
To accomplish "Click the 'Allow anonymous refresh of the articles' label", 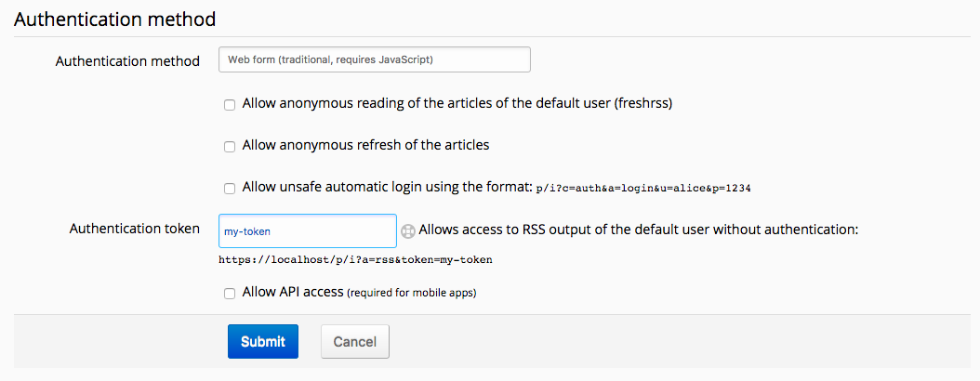I will point(365,145).
